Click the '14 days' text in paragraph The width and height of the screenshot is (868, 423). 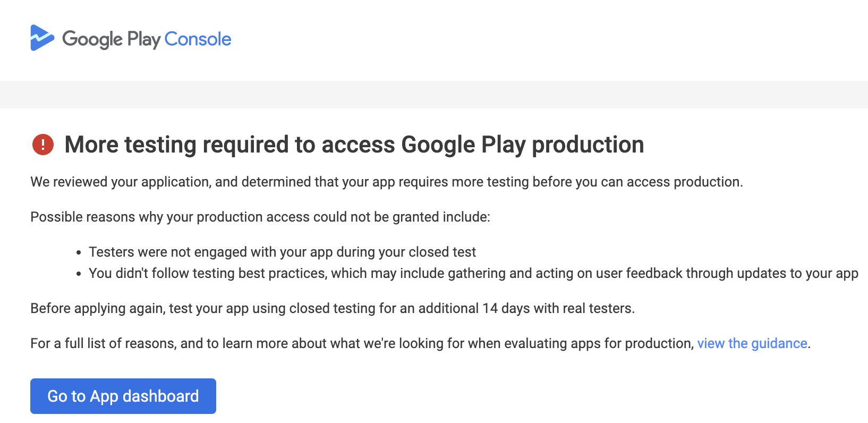[x=505, y=308]
